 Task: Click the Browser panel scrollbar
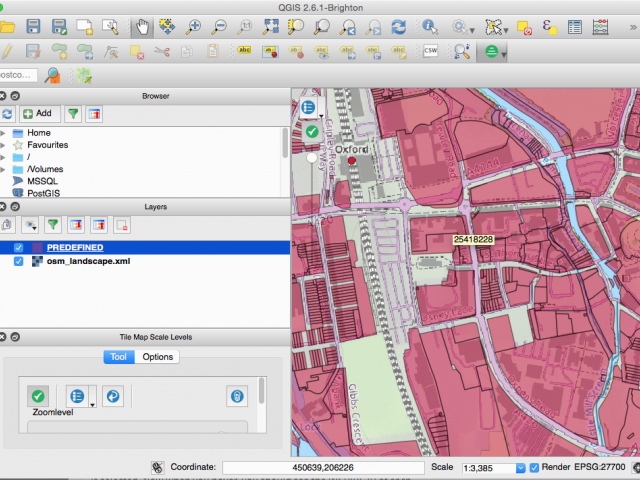[285, 143]
